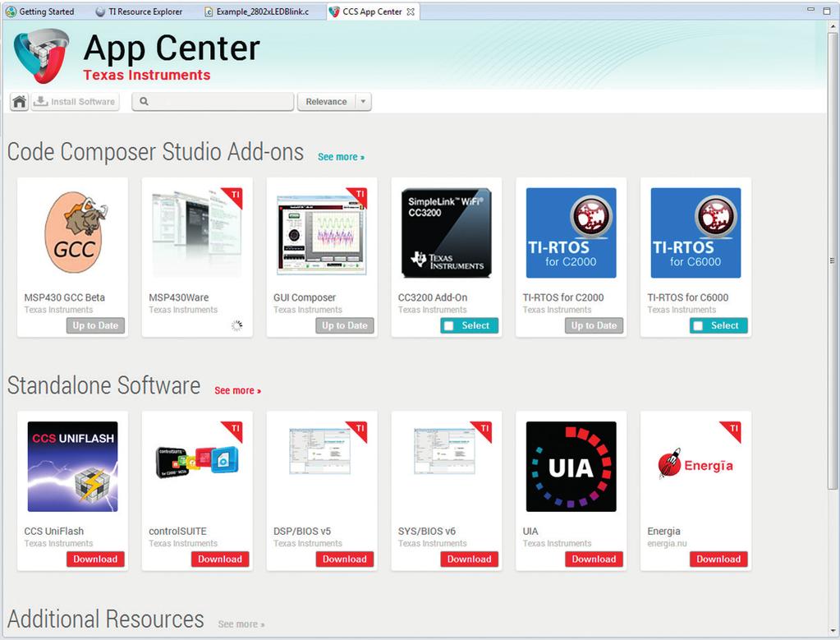This screenshot has width=840, height=640.
Task: Click the GUI Composer title
Action: tap(305, 297)
